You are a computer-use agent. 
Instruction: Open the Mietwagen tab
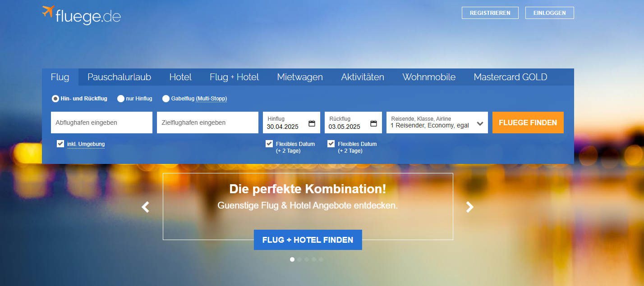click(300, 77)
